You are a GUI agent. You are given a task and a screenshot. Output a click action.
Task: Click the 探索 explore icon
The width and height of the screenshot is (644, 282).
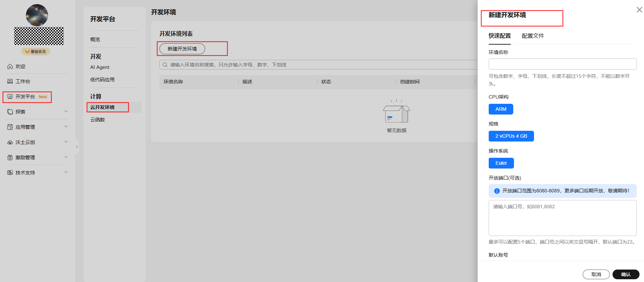10,112
